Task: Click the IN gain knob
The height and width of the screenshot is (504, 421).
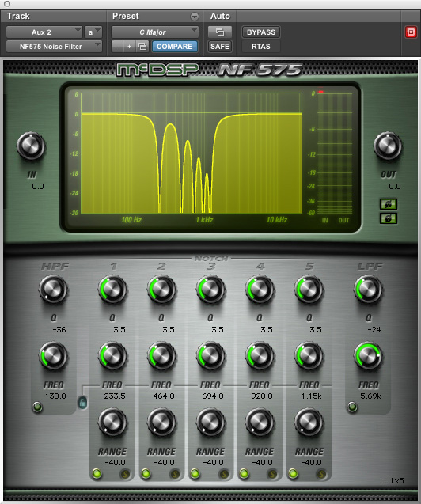Action: click(31, 146)
